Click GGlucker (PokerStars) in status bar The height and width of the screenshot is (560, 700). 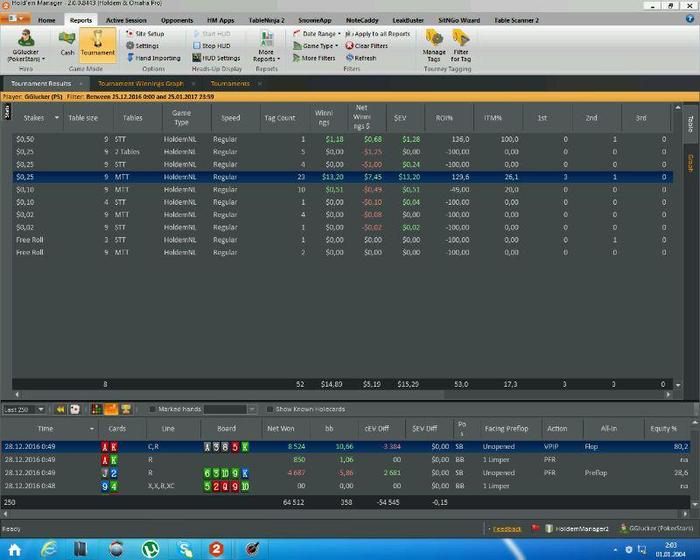[657, 528]
